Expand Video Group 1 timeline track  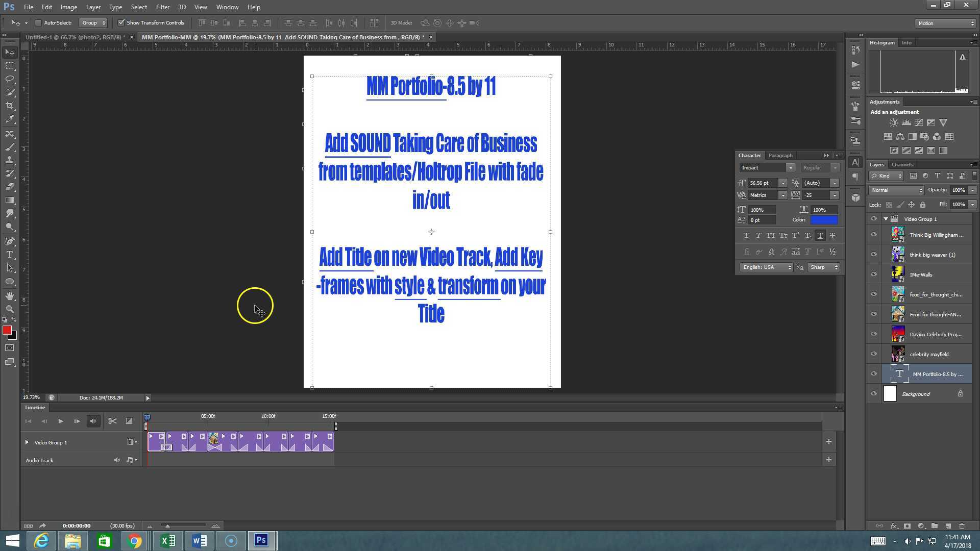[27, 442]
